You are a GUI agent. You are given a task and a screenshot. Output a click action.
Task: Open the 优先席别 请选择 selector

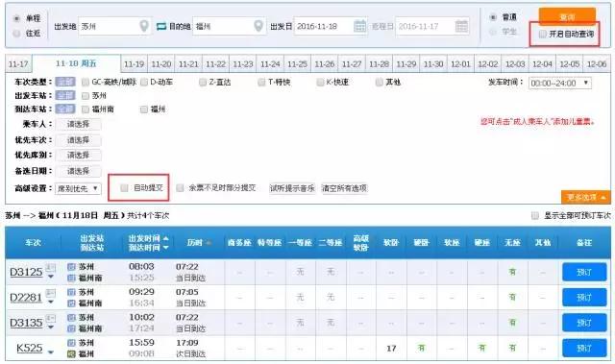pyautogui.click(x=79, y=156)
